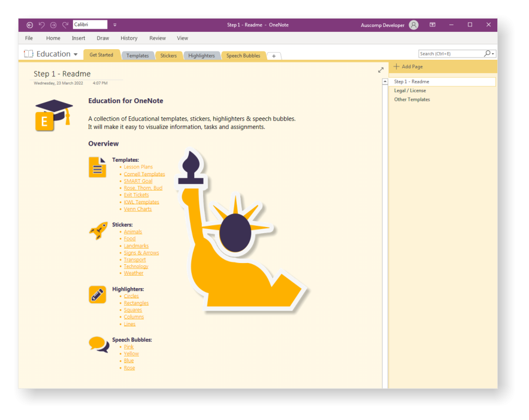Click the Calibri font box

(90, 25)
